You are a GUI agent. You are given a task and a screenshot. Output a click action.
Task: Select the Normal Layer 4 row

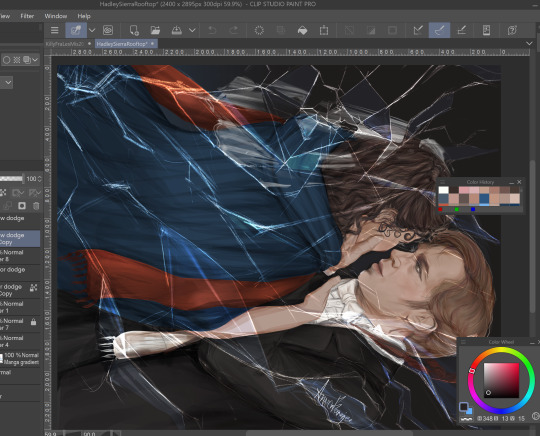pyautogui.click(x=20, y=341)
